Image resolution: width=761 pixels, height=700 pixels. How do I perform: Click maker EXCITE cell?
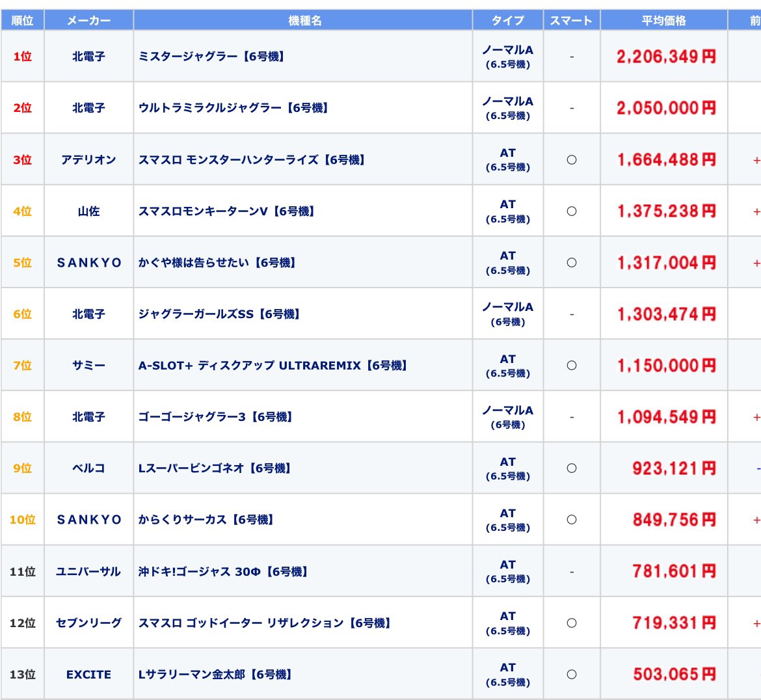point(89,675)
